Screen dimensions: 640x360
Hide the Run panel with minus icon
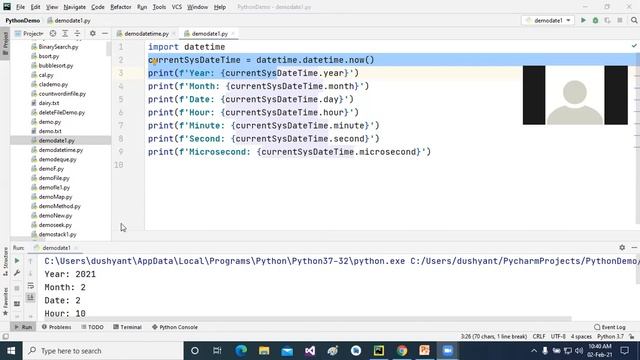pos(634,247)
